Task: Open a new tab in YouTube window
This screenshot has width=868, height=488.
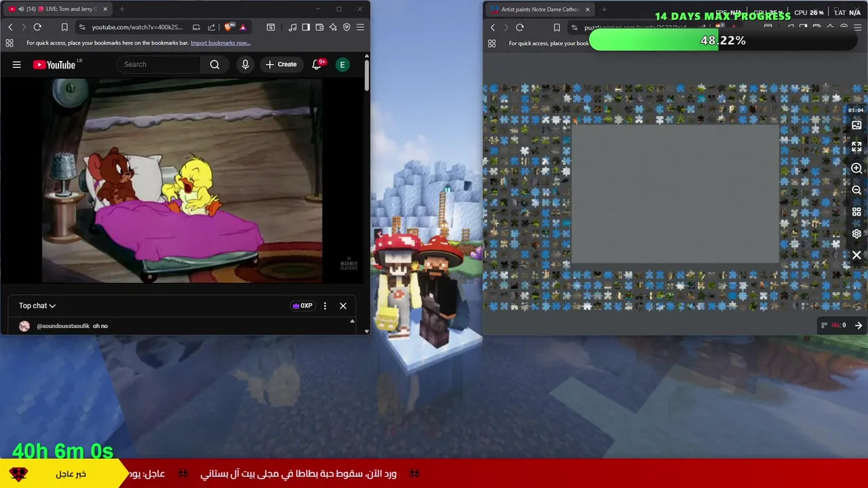Action: [x=122, y=9]
